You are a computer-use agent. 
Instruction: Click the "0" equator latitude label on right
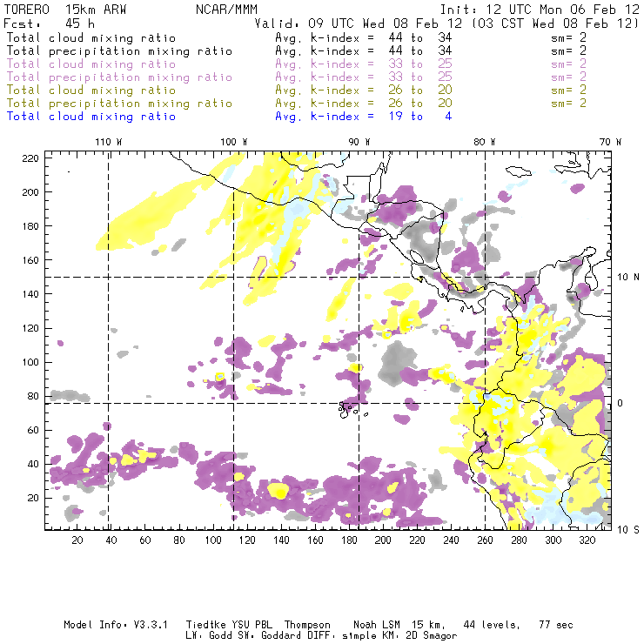[621, 403]
